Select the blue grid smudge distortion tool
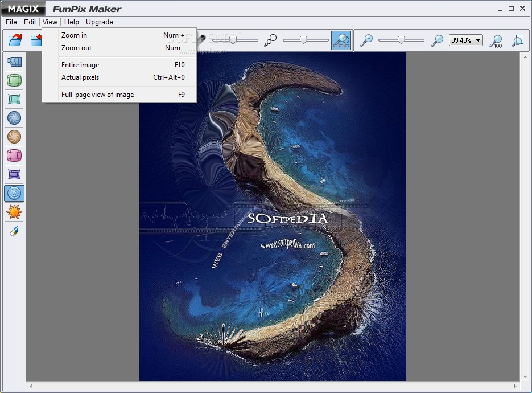The width and height of the screenshot is (532, 393). [14, 62]
